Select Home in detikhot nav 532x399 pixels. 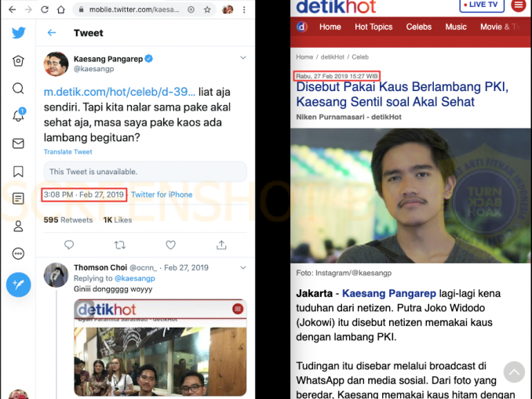pos(330,27)
